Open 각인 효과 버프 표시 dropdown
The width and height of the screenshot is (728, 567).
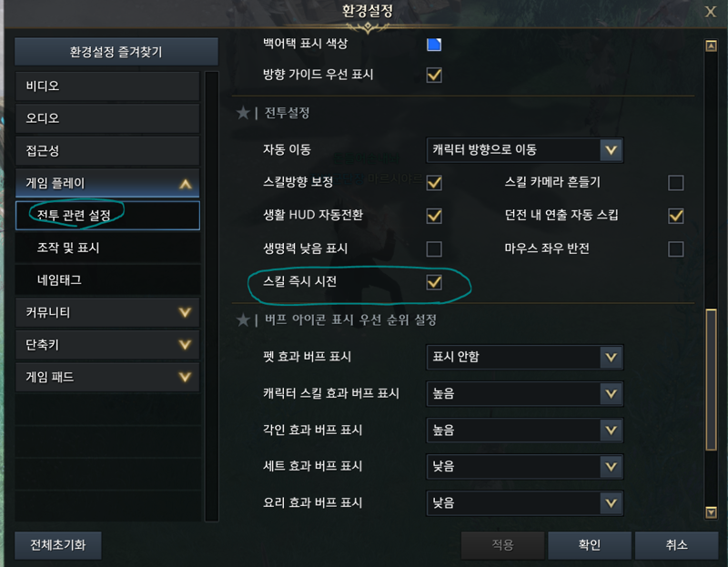[x=525, y=430]
